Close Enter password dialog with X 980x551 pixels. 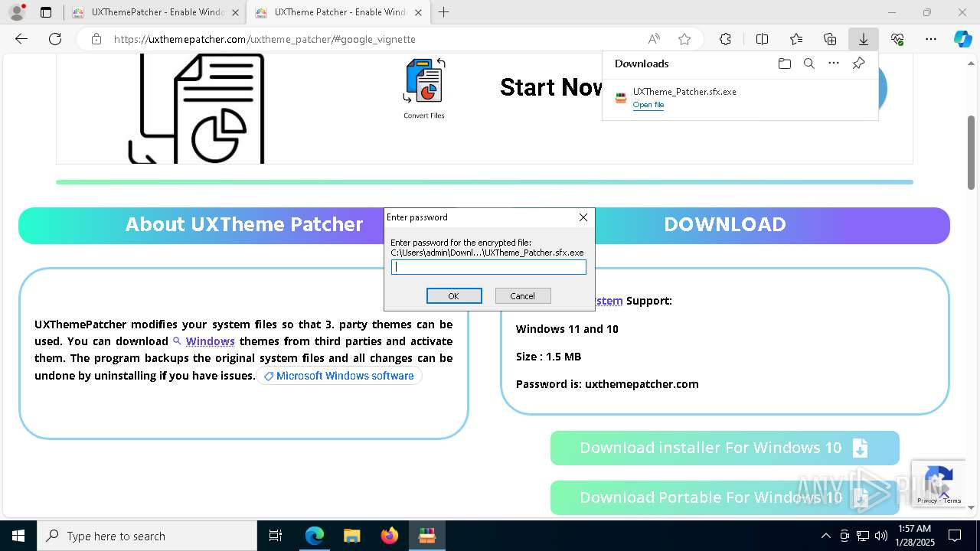click(x=583, y=217)
